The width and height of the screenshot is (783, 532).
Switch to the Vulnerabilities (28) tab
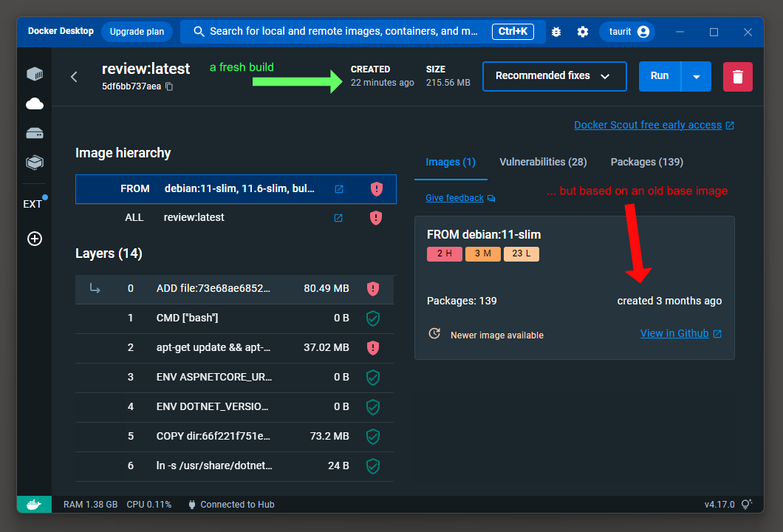point(543,162)
